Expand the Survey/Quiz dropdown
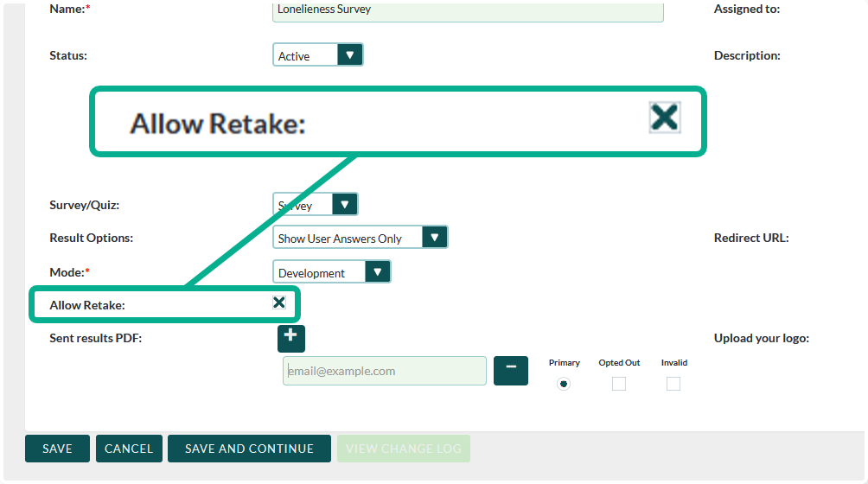This screenshot has height=484, width=868. click(x=315, y=205)
